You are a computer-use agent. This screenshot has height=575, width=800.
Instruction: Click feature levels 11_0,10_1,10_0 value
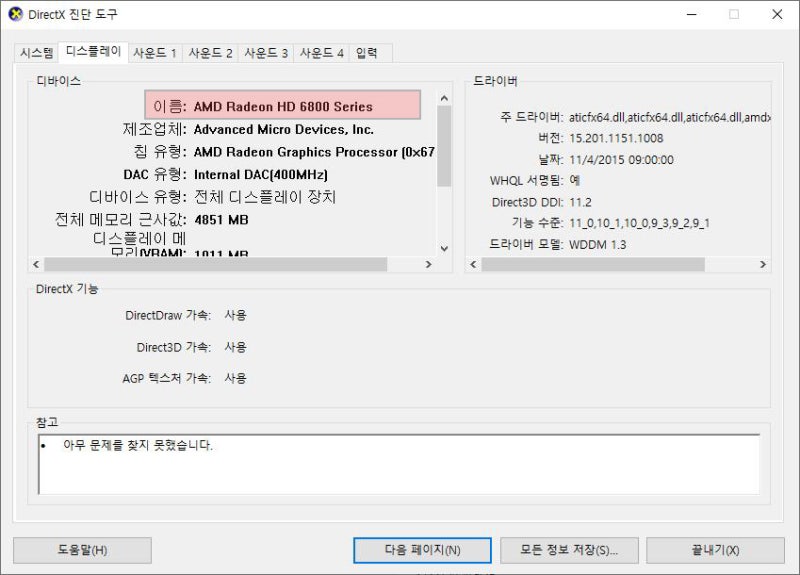(639, 223)
